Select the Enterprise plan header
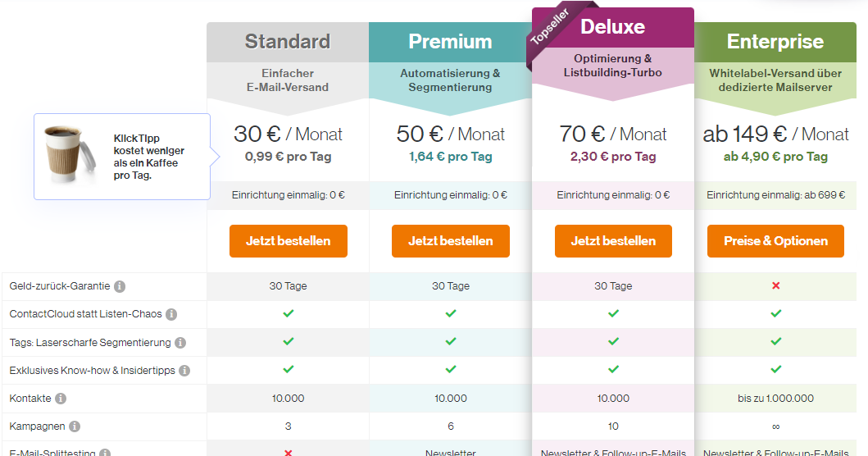 775,42
